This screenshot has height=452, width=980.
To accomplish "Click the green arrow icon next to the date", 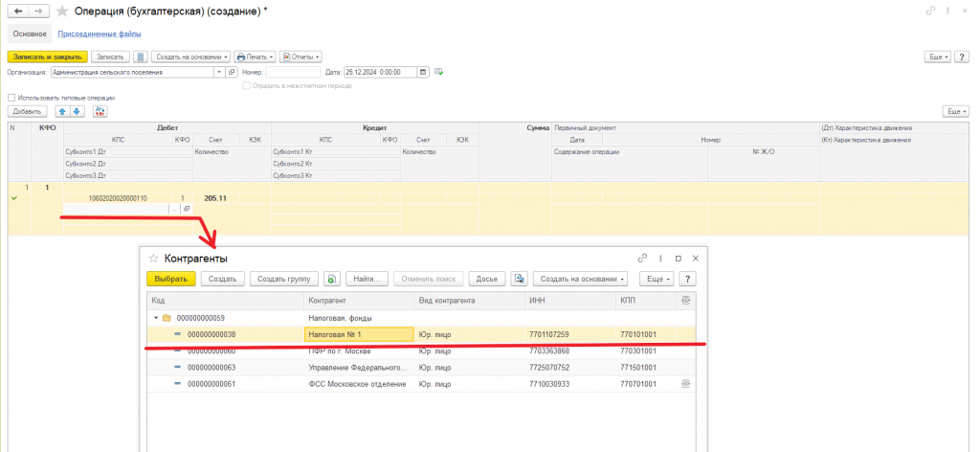I will pyautogui.click(x=439, y=72).
